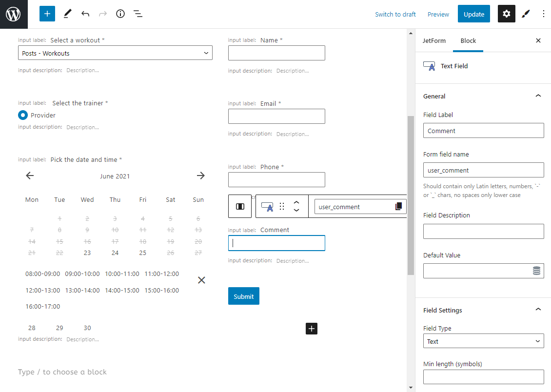Open the WordPress logo menu
This screenshot has width=551, height=392.
click(x=14, y=14)
